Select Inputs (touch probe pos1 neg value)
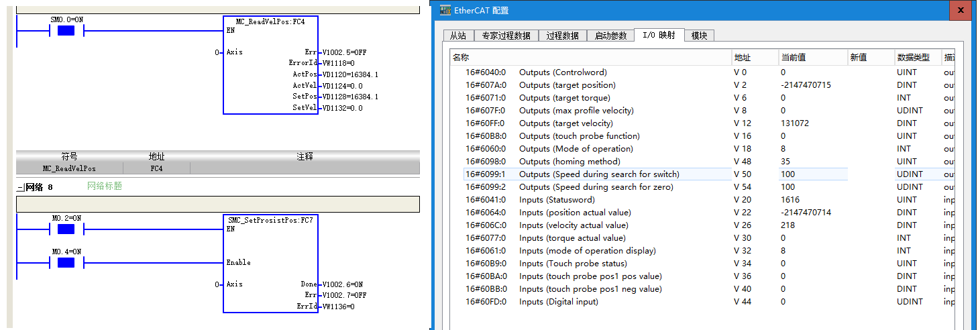 [x=703, y=289]
